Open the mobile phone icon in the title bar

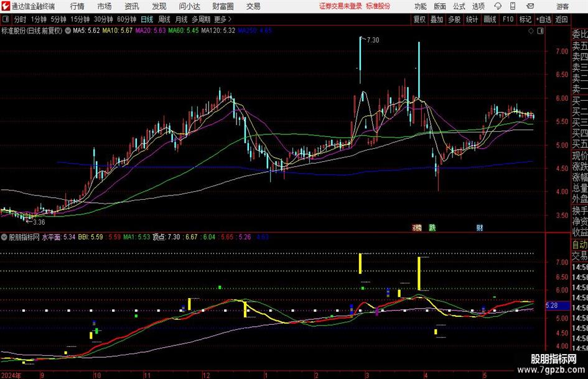[513, 6]
